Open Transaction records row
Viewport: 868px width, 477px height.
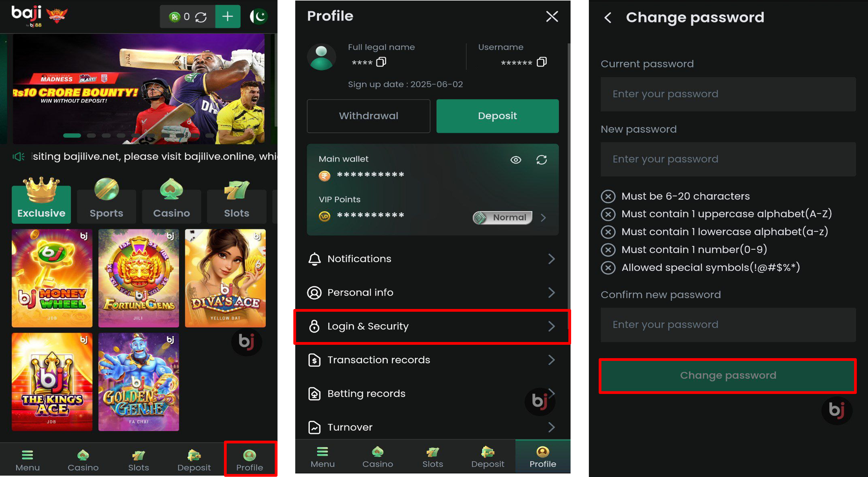[432, 360]
